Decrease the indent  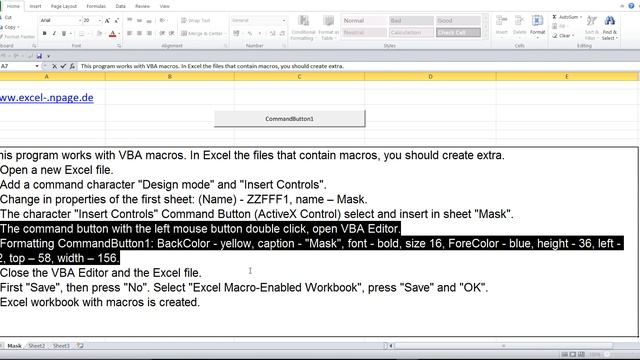[x=162, y=33]
